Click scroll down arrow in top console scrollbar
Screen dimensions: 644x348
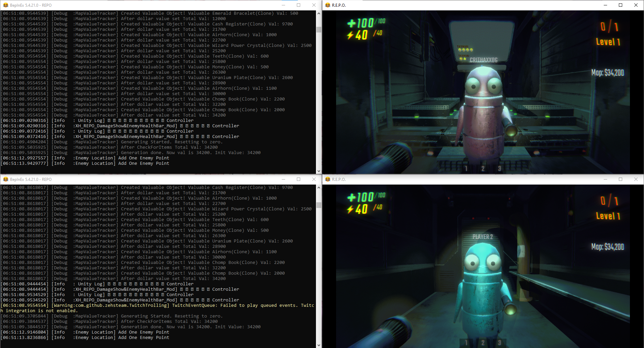pyautogui.click(x=319, y=171)
